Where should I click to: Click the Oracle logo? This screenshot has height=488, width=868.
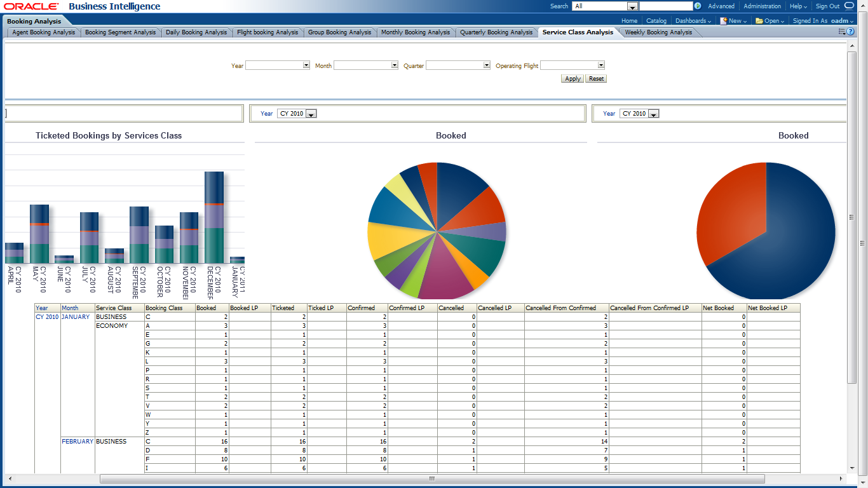pyautogui.click(x=32, y=6)
